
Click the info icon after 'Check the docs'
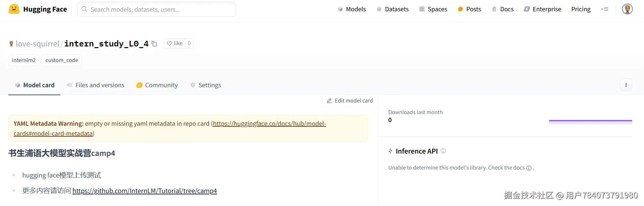[x=529, y=168]
